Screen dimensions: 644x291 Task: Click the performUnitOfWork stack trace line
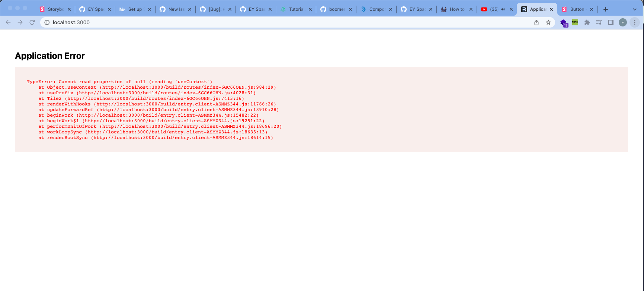coord(160,126)
